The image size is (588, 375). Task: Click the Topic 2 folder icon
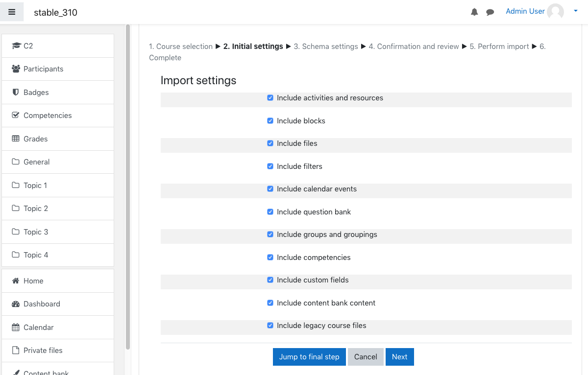point(16,209)
